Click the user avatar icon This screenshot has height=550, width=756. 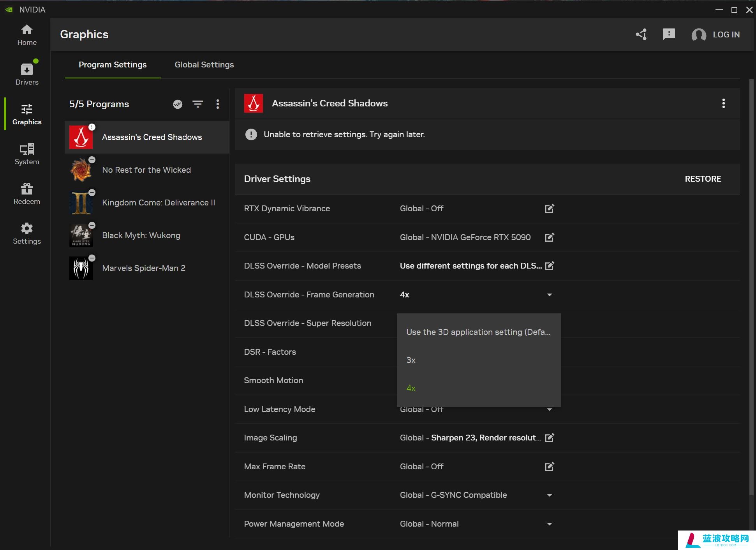(699, 35)
